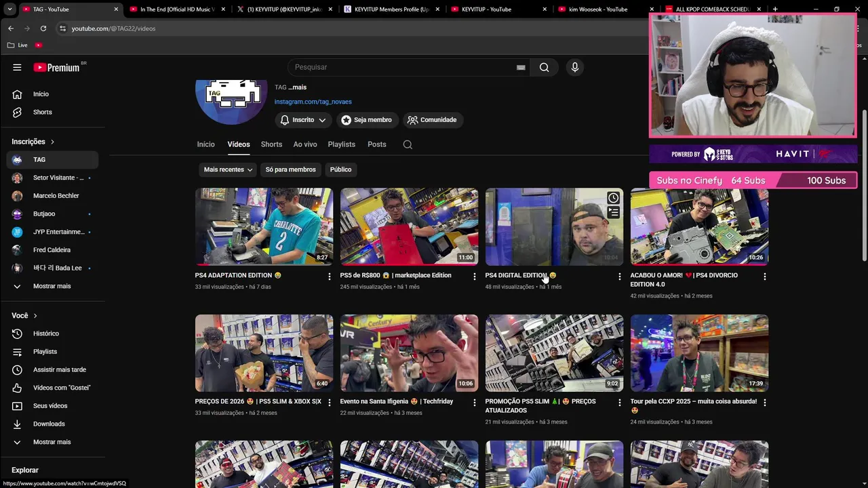
Task: Click the browser address bar URL
Action: 113,28
